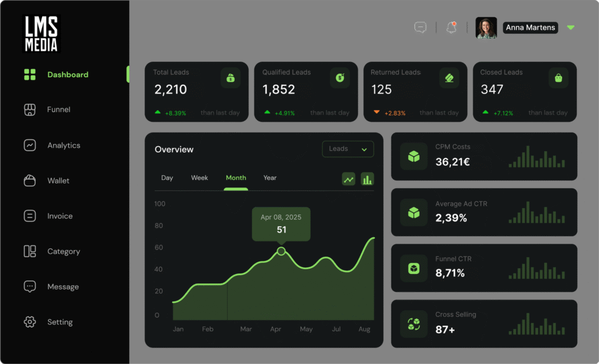Viewport: 599px width, 364px height.
Task: Select the Week tab in Overview
Action: (199, 178)
